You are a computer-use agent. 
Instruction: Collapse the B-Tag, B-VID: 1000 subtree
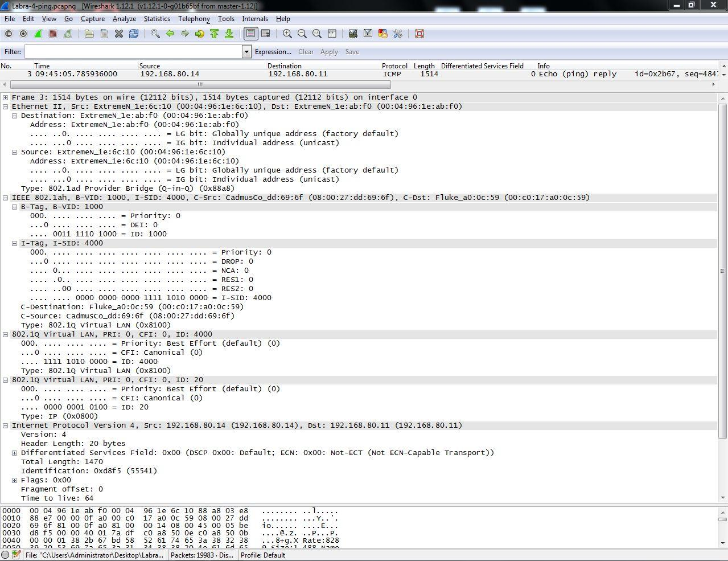15,207
